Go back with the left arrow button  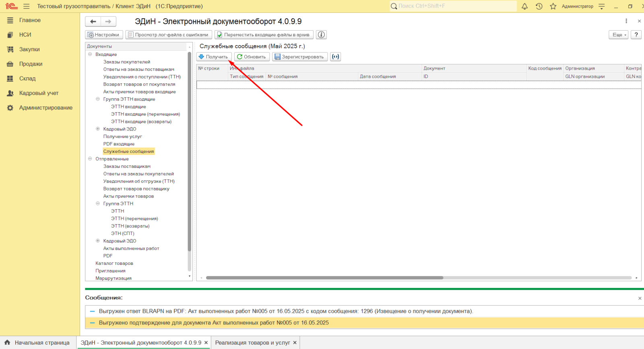coord(93,21)
